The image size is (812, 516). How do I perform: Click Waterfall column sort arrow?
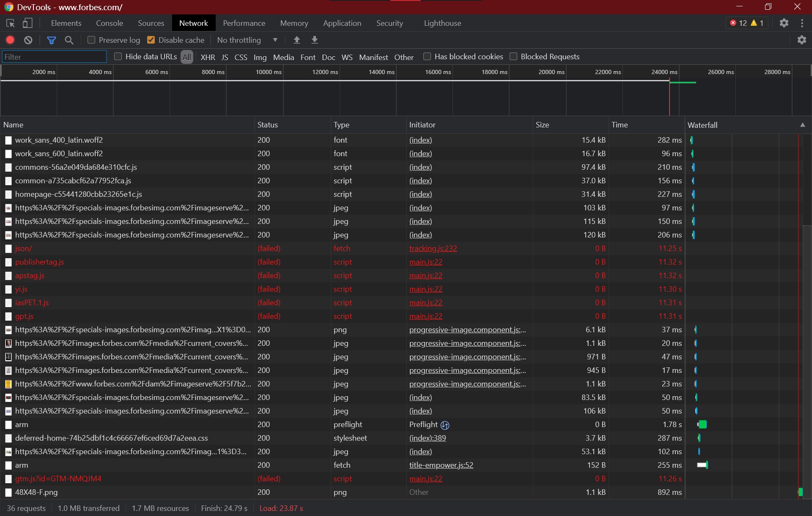point(802,125)
